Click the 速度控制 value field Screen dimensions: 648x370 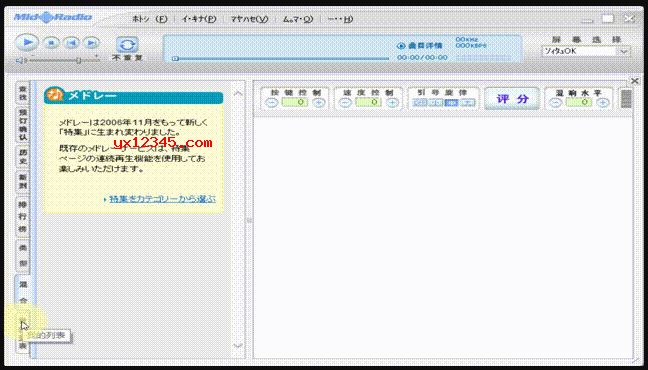[368, 102]
